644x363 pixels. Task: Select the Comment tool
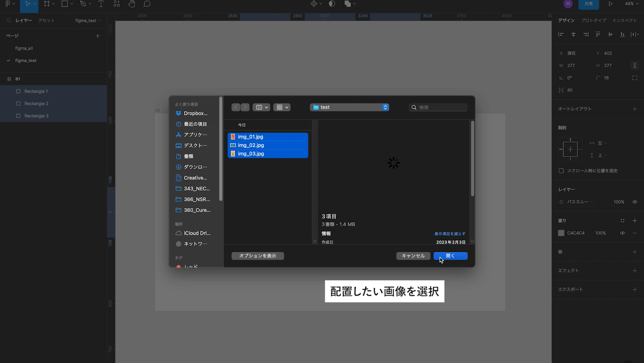(x=147, y=4)
